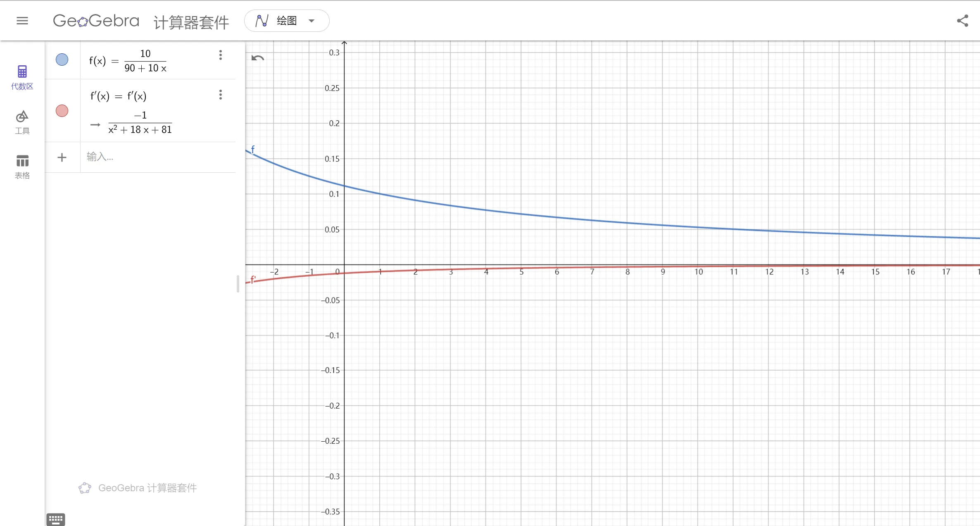This screenshot has width=980, height=526.
Task: Click the share icon
Action: click(963, 21)
